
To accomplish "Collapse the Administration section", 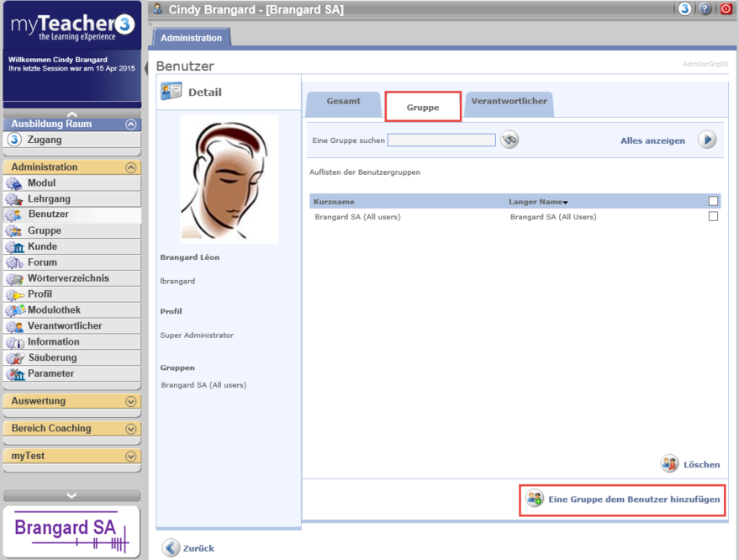I will (130, 167).
